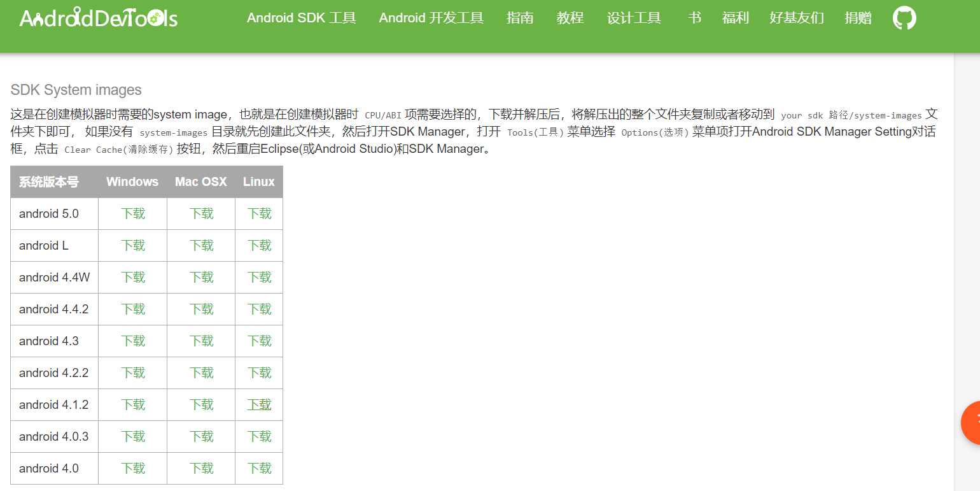The image size is (980, 491).
Task: Click the AndroidDevTools logo
Action: pos(99,18)
